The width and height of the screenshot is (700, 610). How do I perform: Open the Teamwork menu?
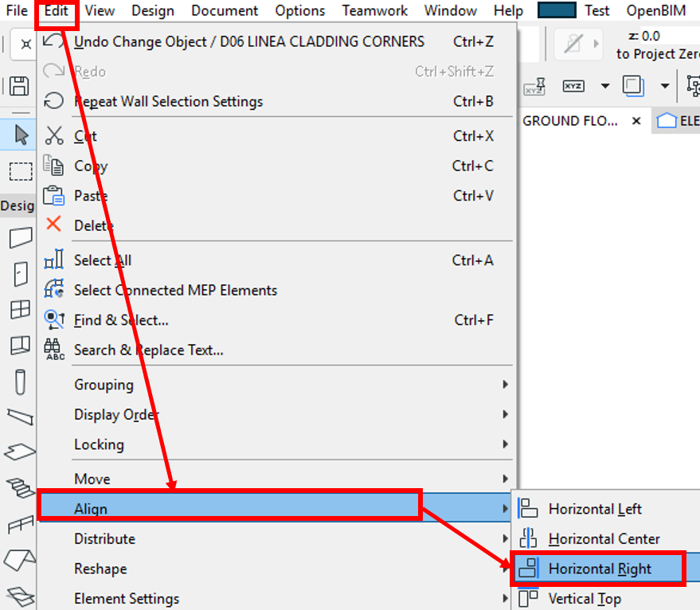(x=374, y=10)
